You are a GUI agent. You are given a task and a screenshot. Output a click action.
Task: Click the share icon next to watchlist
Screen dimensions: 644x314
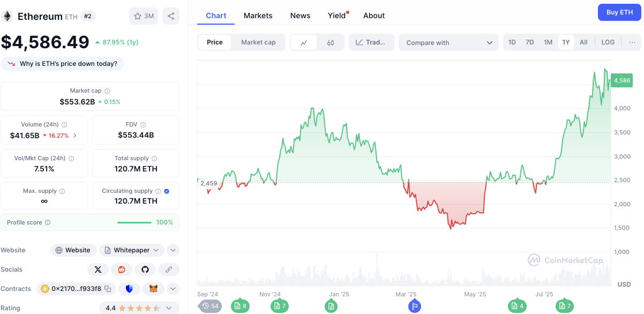point(171,16)
